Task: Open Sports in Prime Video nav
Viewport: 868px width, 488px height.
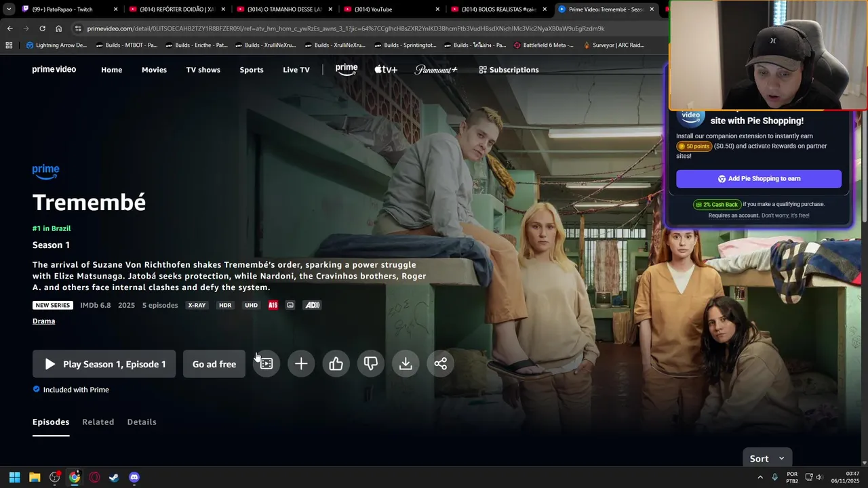Action: pyautogui.click(x=252, y=70)
